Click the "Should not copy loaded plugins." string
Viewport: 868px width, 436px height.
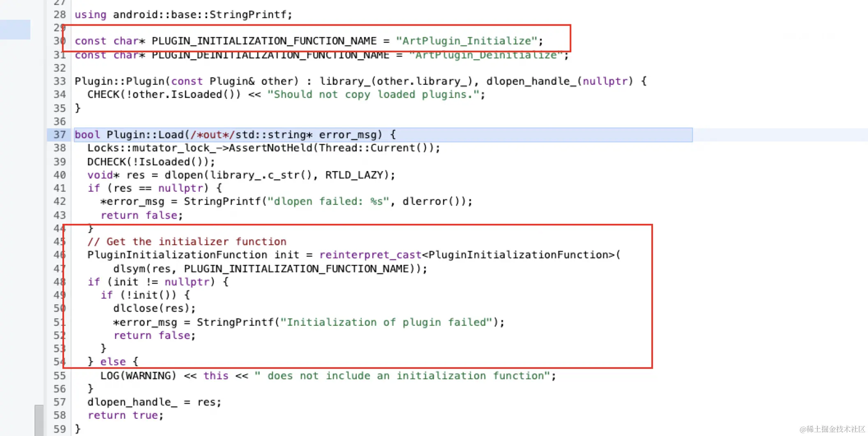point(373,95)
